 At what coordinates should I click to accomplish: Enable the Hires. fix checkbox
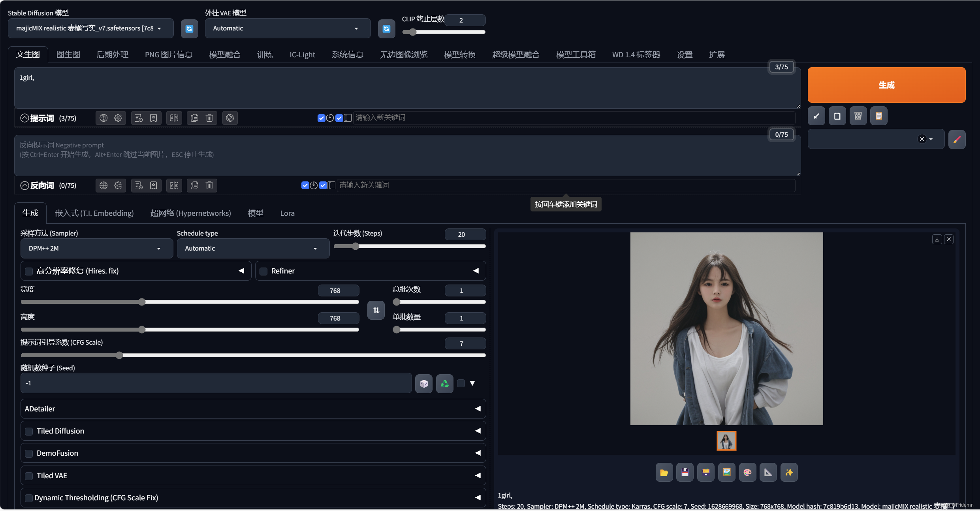point(29,271)
